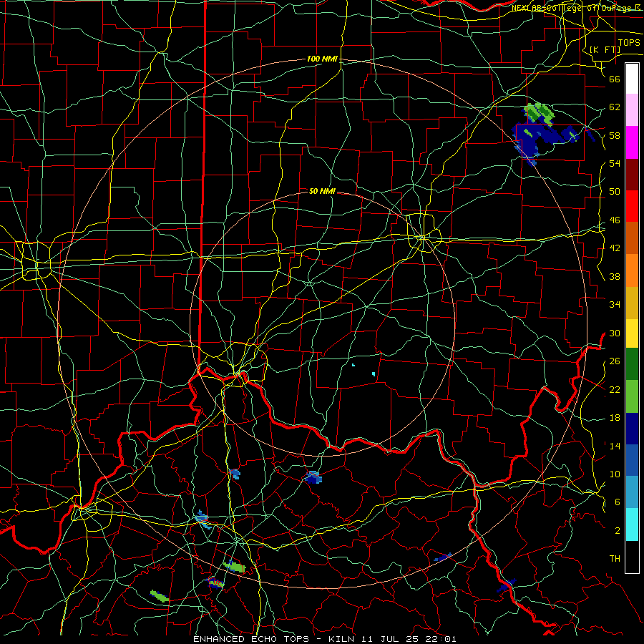This screenshot has height=644, width=644.
Task: Click the "18" scale label
Action: tap(615, 418)
